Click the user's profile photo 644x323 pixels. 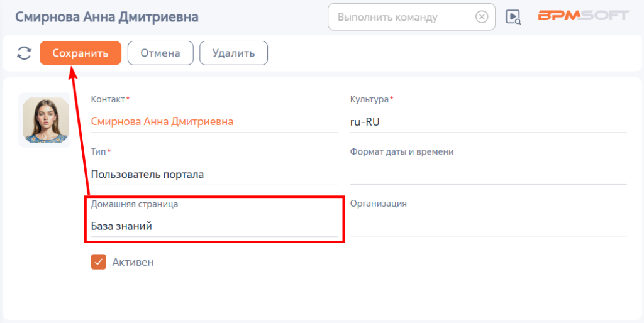click(45, 120)
